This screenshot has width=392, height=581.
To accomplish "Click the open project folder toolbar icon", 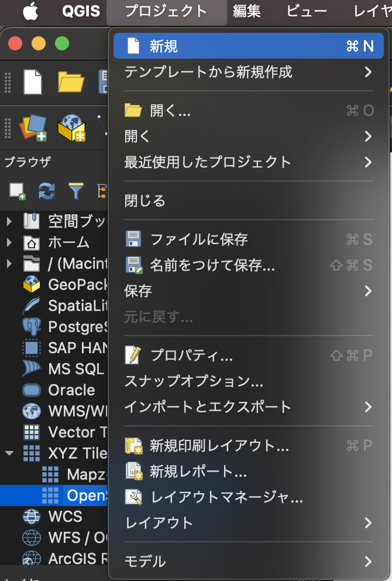I will click(x=71, y=82).
